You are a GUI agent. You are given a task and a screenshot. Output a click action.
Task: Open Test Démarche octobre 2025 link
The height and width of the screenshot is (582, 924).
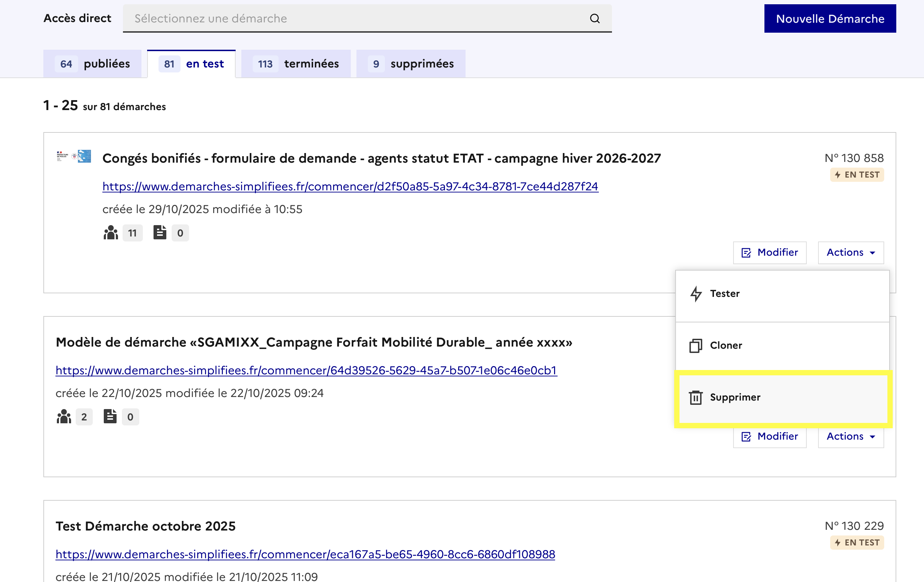[x=305, y=554]
